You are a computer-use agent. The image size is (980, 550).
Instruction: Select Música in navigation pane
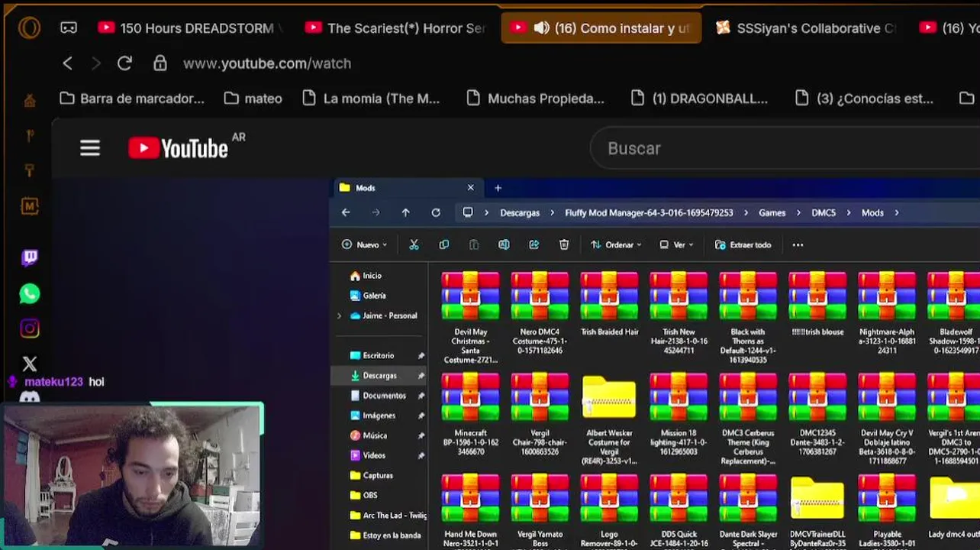point(368,435)
